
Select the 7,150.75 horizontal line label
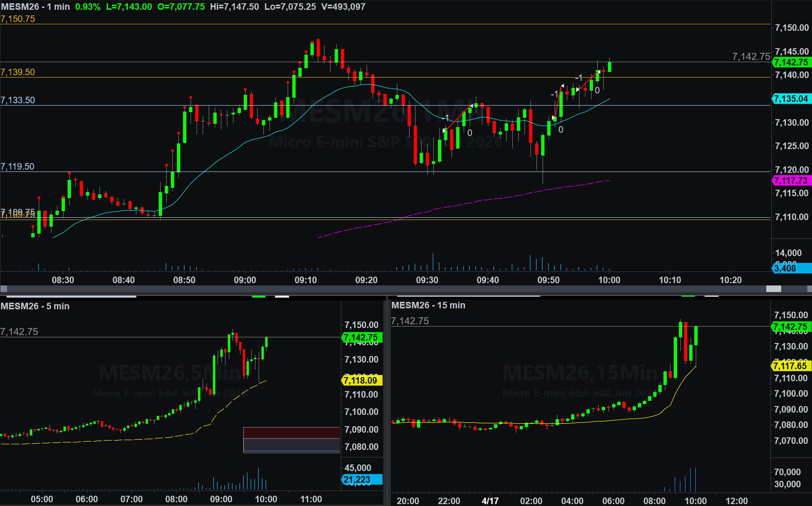18,19
